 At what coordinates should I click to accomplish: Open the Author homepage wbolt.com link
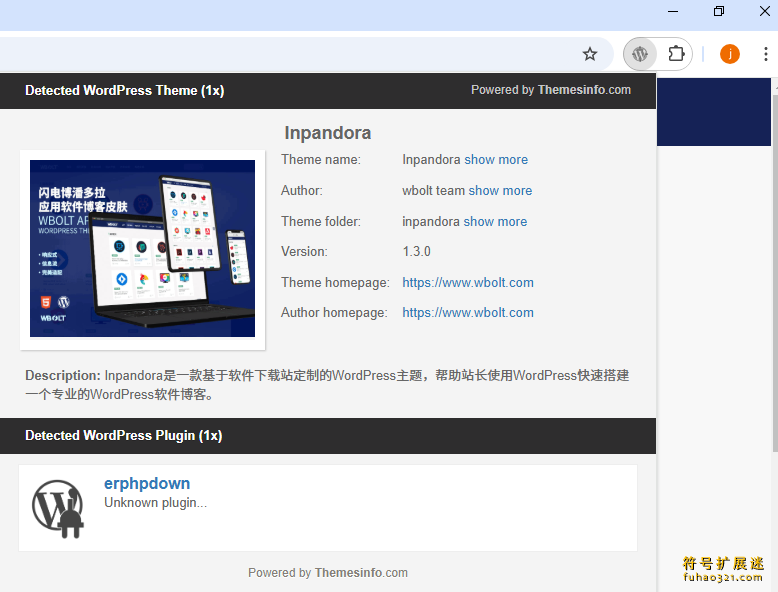pos(468,313)
